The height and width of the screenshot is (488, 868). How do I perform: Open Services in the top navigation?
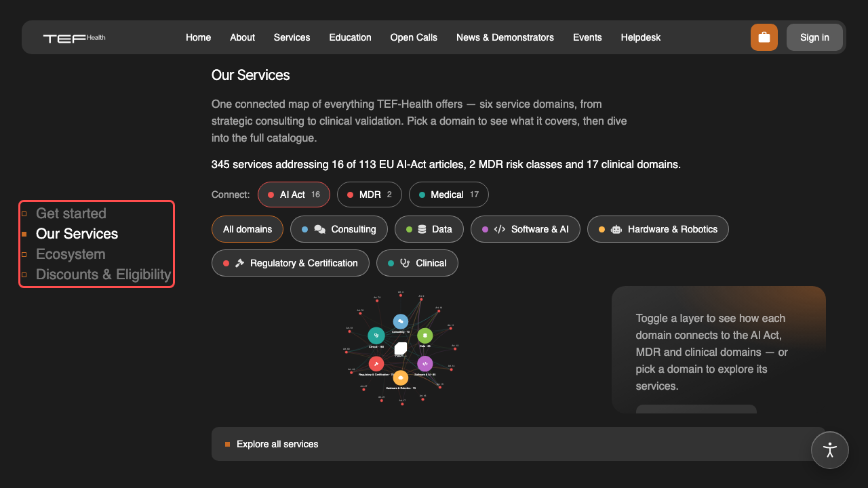(x=292, y=37)
